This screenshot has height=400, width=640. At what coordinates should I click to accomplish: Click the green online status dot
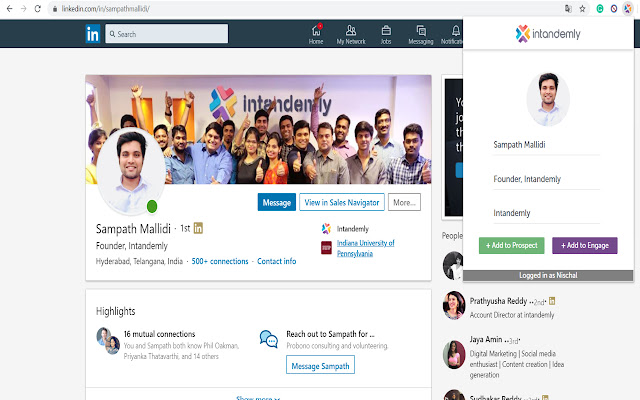pyautogui.click(x=152, y=207)
